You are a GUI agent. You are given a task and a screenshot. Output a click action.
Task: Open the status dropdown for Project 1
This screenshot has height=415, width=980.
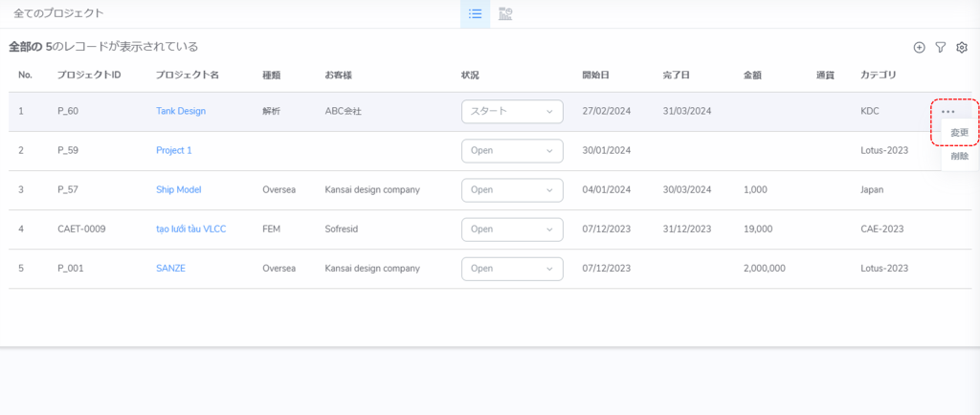[x=512, y=150]
